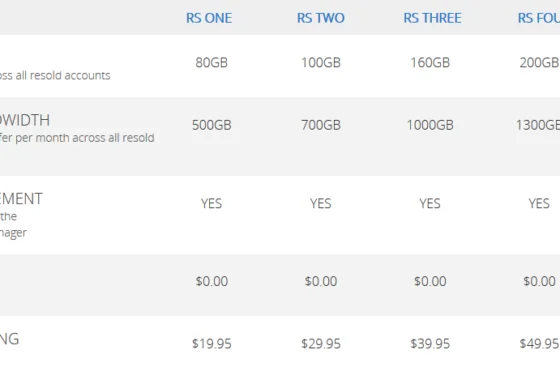Select the $19.95 price
Viewport: 560px width, 367px height.
211,344
